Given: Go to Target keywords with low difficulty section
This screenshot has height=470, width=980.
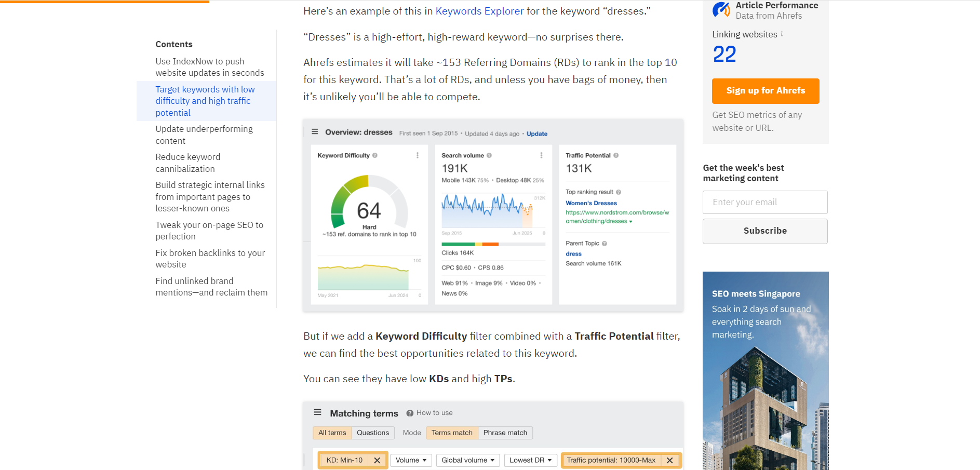Looking at the screenshot, I should pos(205,101).
